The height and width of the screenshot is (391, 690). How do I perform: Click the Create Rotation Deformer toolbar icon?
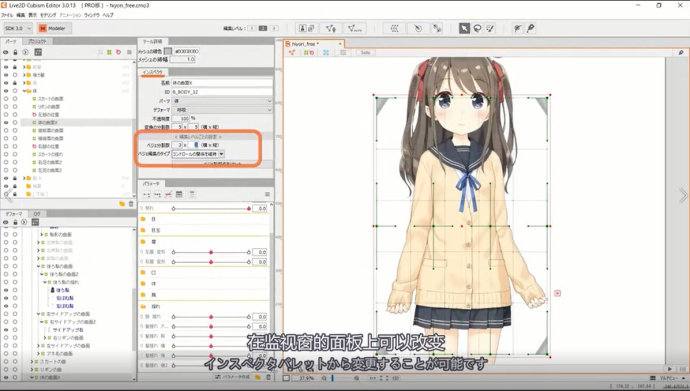tap(418, 28)
